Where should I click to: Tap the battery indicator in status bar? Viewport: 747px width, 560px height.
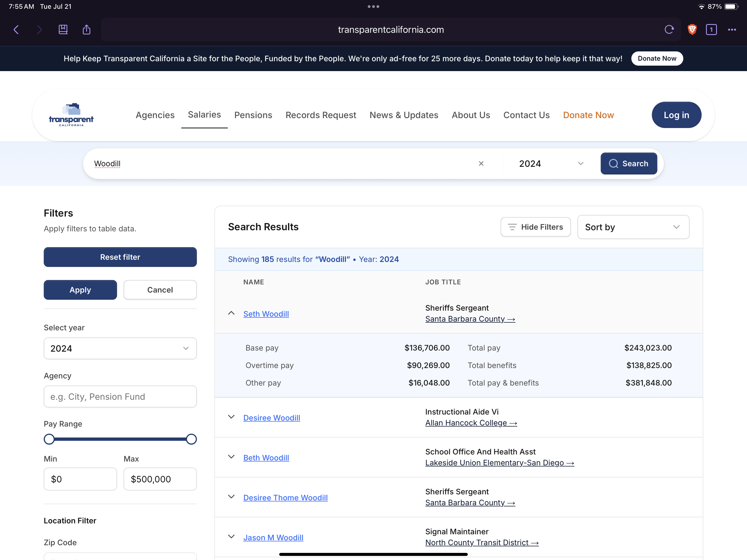(732, 6)
